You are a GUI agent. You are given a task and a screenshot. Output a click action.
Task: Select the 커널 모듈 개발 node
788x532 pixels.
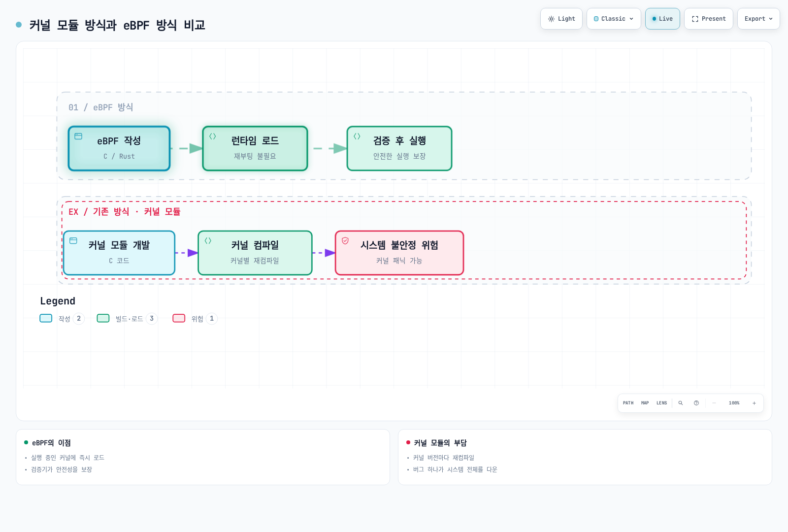coord(119,253)
